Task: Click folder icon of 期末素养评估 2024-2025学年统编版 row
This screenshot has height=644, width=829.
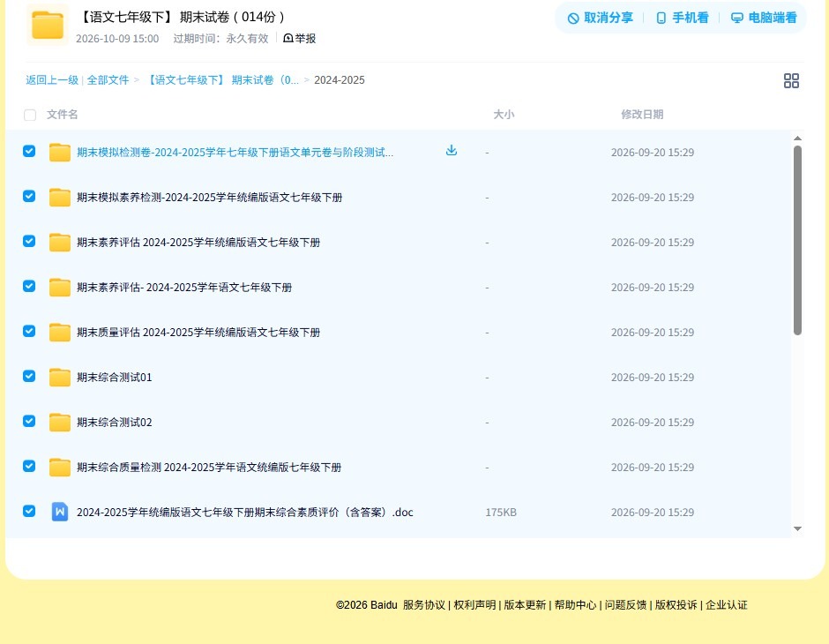Action: (x=60, y=242)
